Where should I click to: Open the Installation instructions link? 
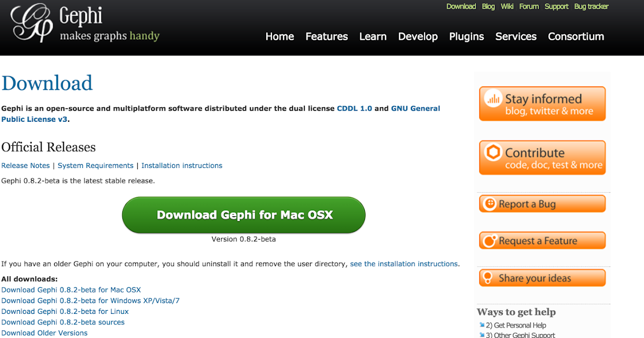(x=182, y=166)
